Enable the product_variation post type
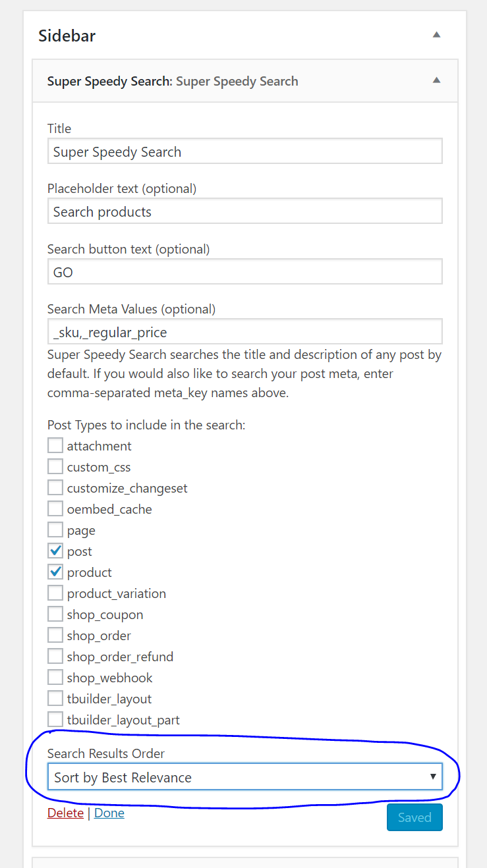 click(x=55, y=593)
